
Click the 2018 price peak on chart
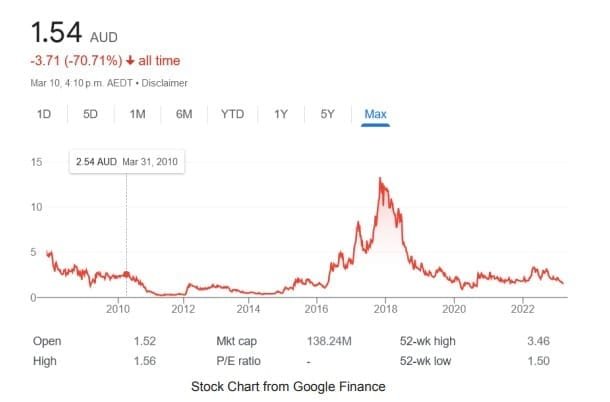pos(380,179)
